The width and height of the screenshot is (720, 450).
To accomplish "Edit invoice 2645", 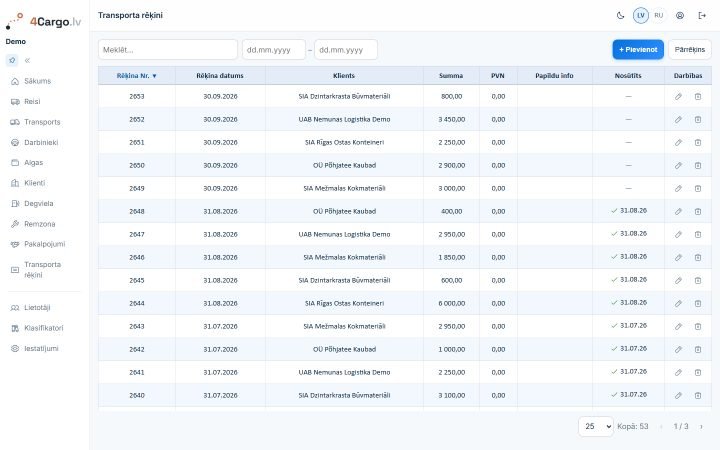I will point(678,280).
